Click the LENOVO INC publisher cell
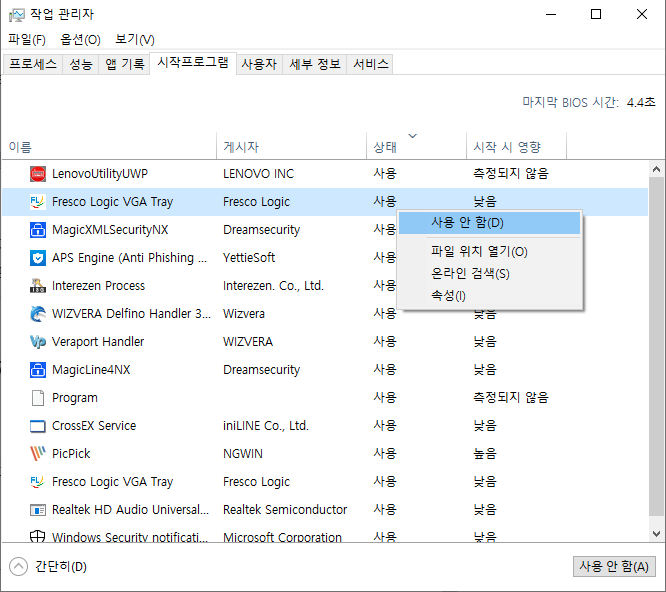This screenshot has height=592, width=666. click(x=258, y=174)
